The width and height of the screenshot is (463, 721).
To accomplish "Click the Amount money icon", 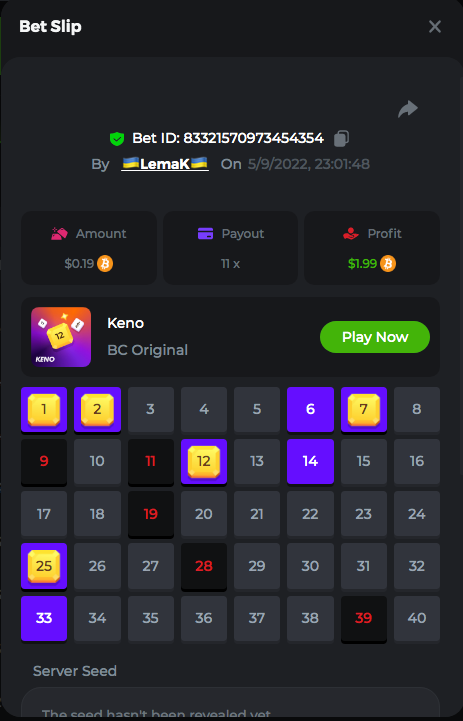I will 59,234.
